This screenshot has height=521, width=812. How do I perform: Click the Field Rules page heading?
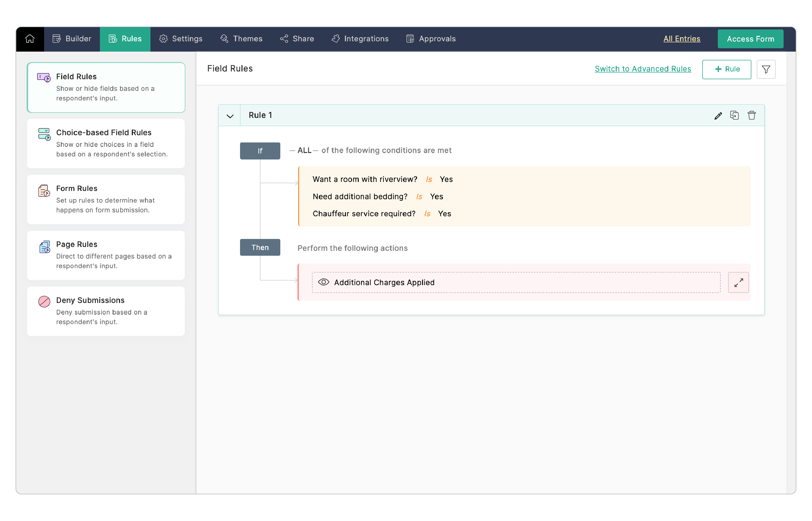(230, 69)
